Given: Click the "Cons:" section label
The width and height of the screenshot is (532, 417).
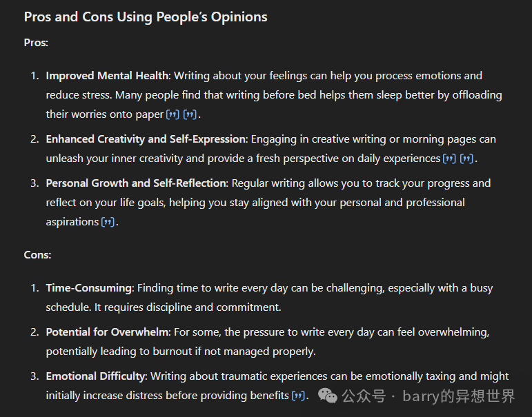Looking at the screenshot, I should point(37,255).
